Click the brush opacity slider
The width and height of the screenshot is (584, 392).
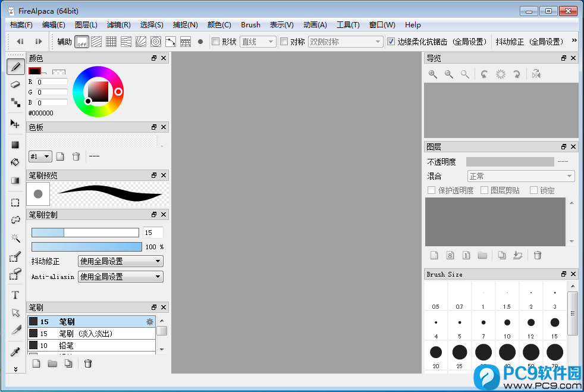(86, 247)
